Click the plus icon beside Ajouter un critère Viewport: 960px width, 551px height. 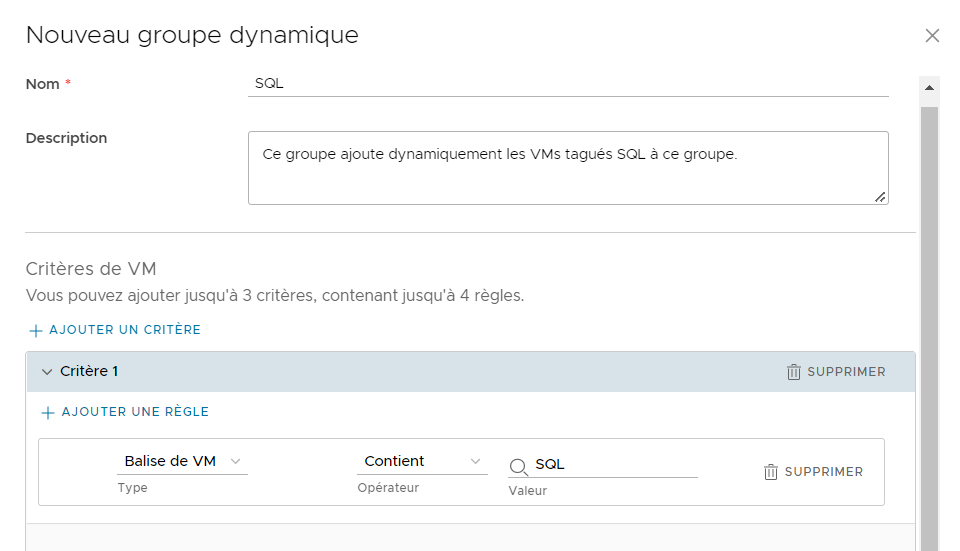tap(35, 330)
